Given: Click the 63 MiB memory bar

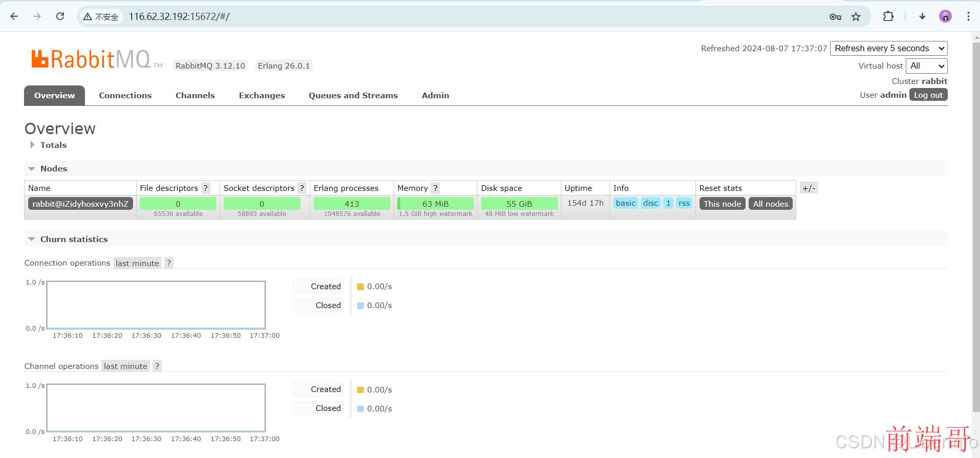Looking at the screenshot, I should point(435,204).
